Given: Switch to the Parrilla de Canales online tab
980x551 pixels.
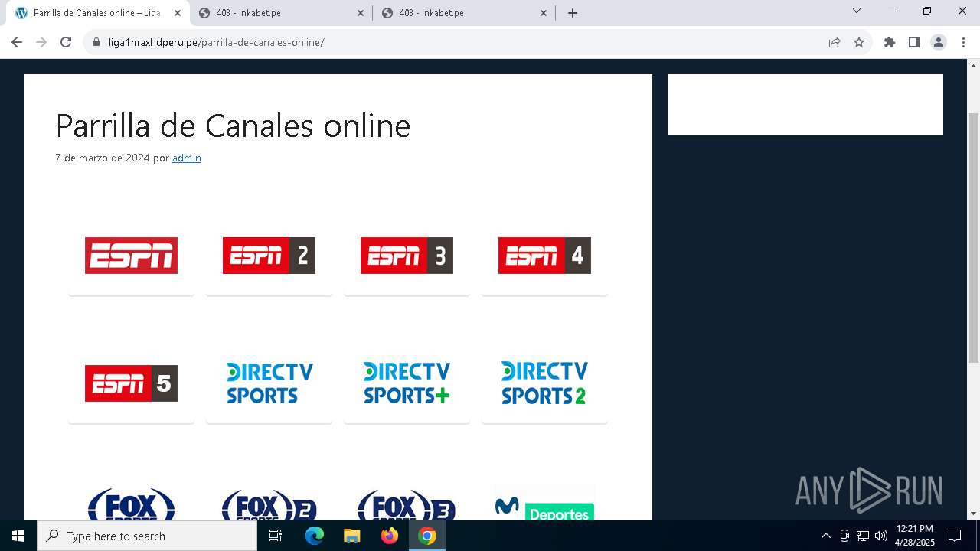Looking at the screenshot, I should (x=96, y=13).
